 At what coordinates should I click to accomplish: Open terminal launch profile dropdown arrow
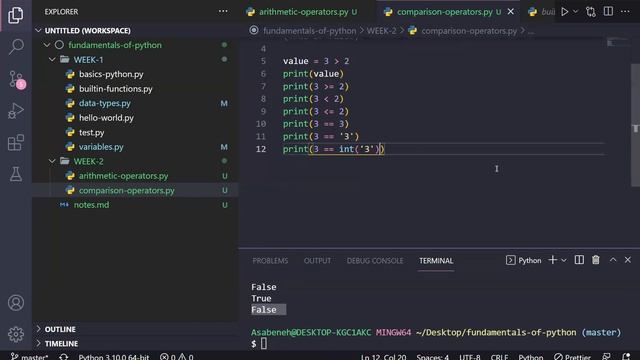tap(564, 260)
